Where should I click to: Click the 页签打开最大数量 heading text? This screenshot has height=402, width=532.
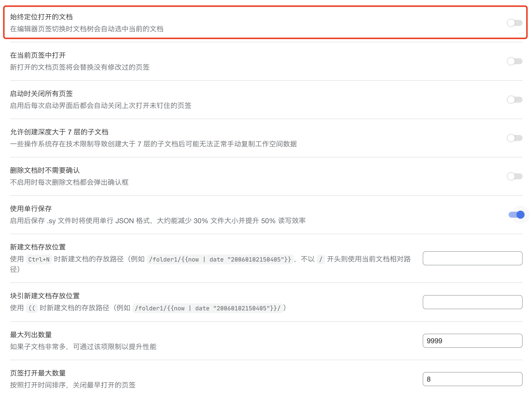pyautogui.click(x=38, y=373)
